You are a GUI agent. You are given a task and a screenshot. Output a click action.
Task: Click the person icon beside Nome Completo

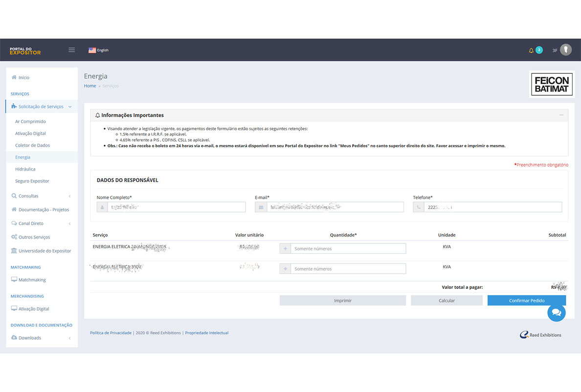(x=102, y=207)
